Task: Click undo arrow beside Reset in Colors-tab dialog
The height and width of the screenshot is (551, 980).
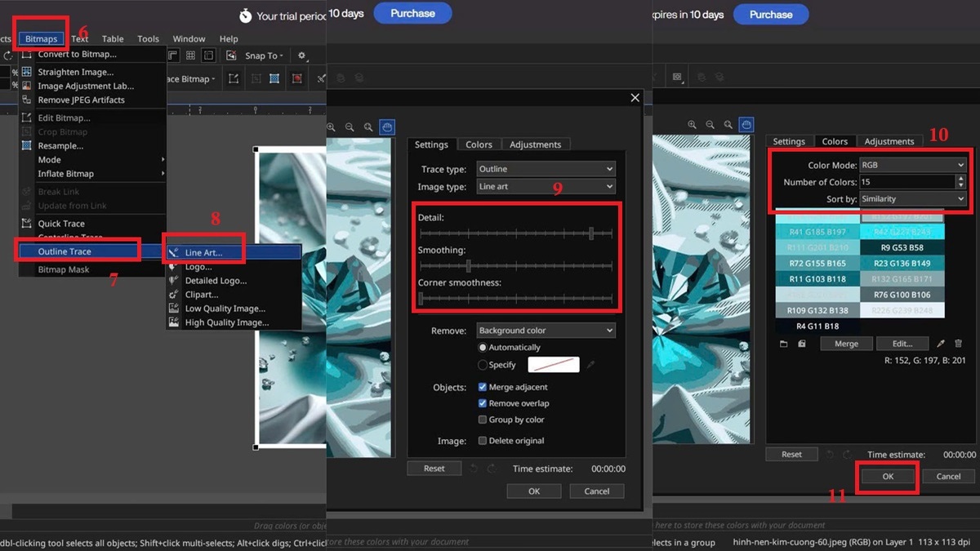Action: [x=831, y=454]
